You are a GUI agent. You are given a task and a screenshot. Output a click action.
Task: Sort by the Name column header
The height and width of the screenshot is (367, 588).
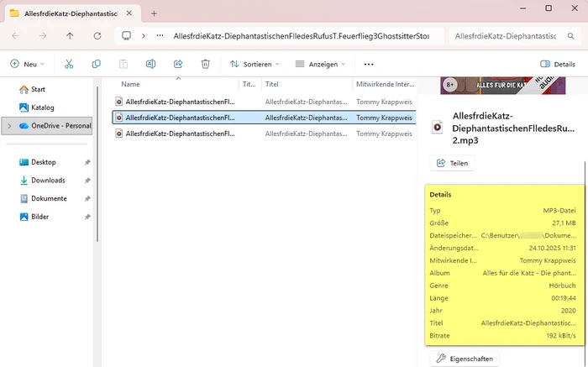tap(130, 84)
